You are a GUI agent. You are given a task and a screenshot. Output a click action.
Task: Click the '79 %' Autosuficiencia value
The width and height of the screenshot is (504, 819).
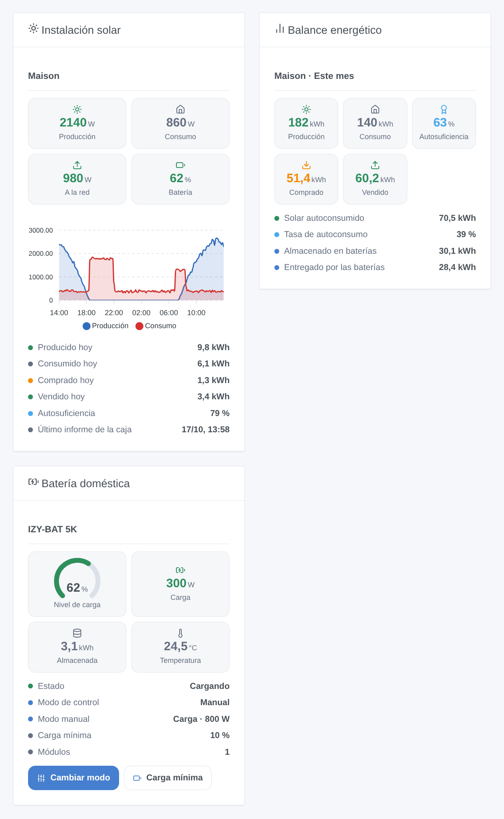tap(220, 413)
